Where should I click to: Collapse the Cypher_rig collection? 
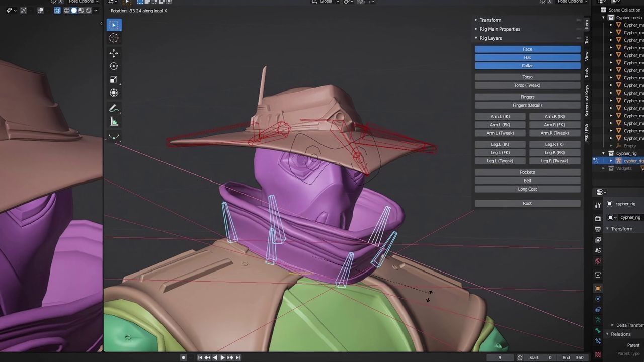pos(604,153)
